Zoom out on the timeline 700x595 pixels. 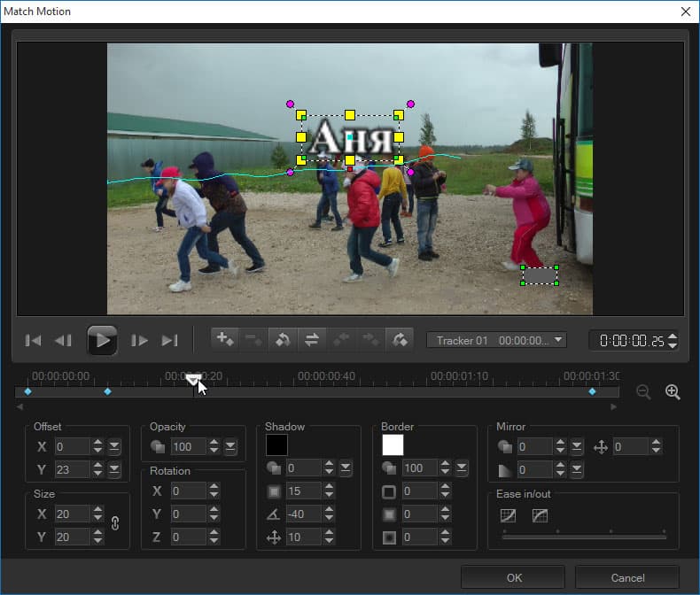tap(643, 392)
